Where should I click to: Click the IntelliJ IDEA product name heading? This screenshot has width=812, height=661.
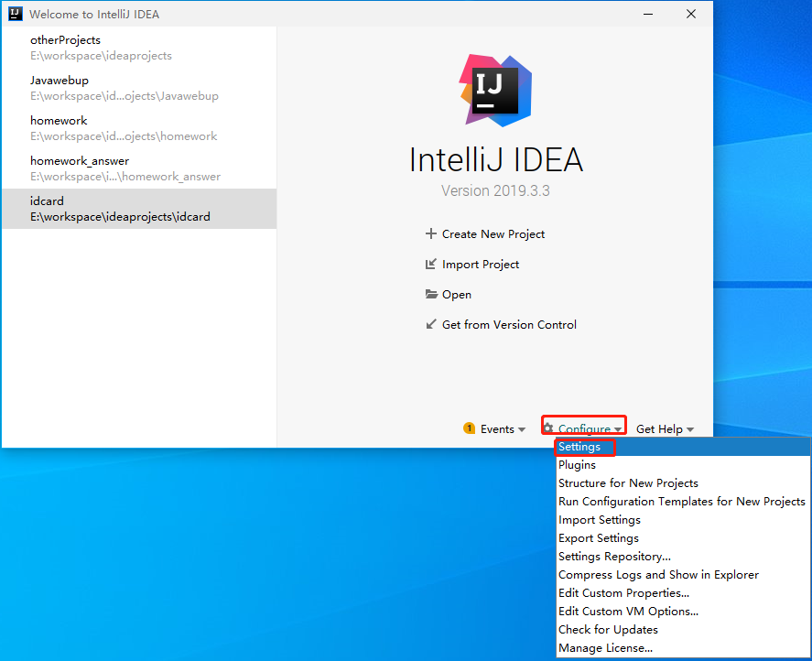tap(496, 159)
